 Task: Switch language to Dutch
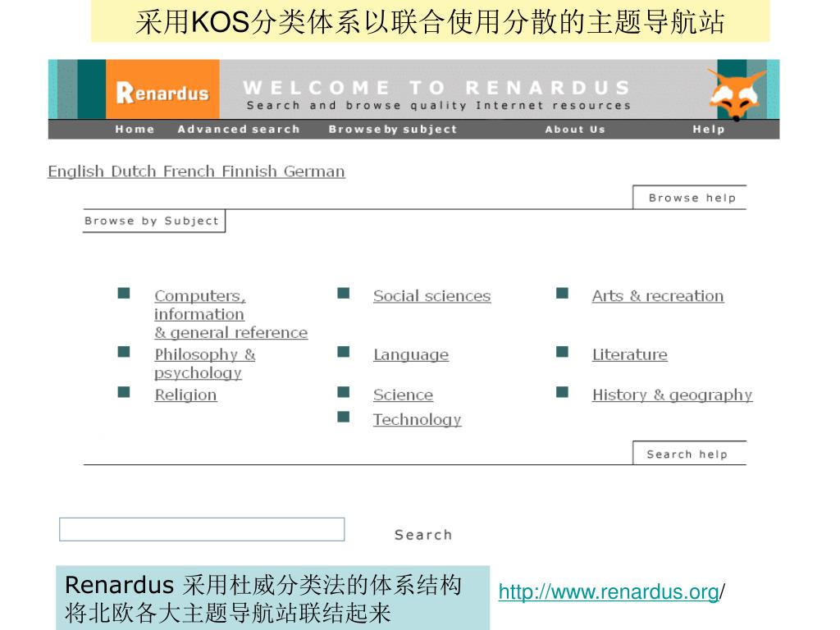point(134,171)
